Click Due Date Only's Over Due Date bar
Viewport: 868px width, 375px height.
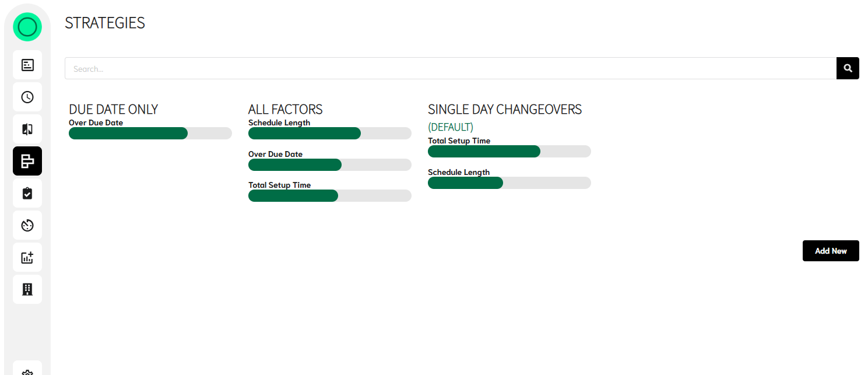pyautogui.click(x=150, y=134)
